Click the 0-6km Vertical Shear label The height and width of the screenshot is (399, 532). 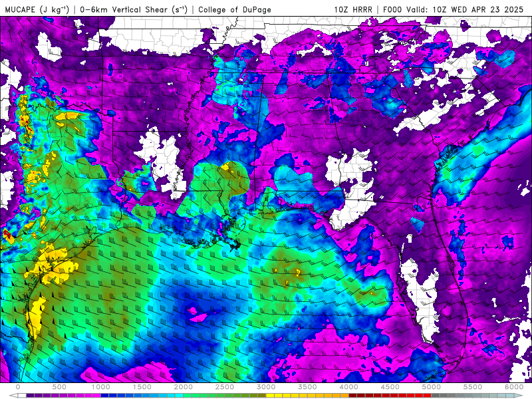click(x=134, y=9)
